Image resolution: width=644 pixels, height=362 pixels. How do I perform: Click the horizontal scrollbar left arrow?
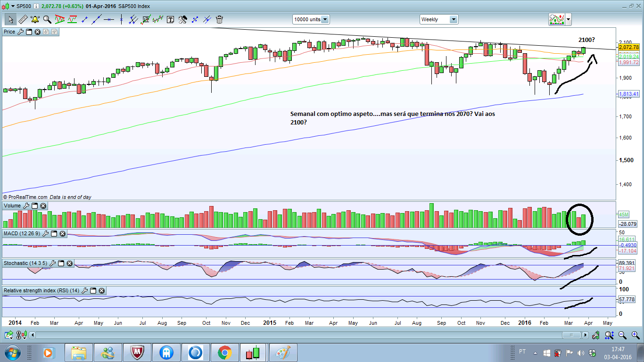click(x=32, y=335)
